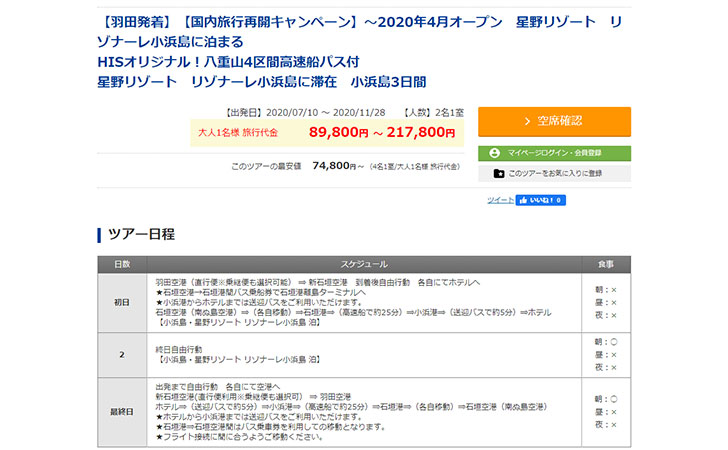Click the 初日 row cell

[x=122, y=302]
